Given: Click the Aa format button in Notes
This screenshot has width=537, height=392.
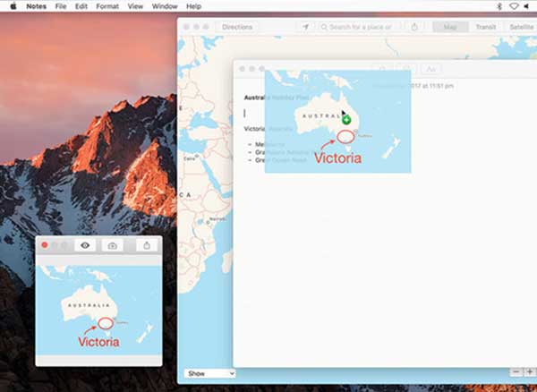Looking at the screenshot, I should 430,69.
